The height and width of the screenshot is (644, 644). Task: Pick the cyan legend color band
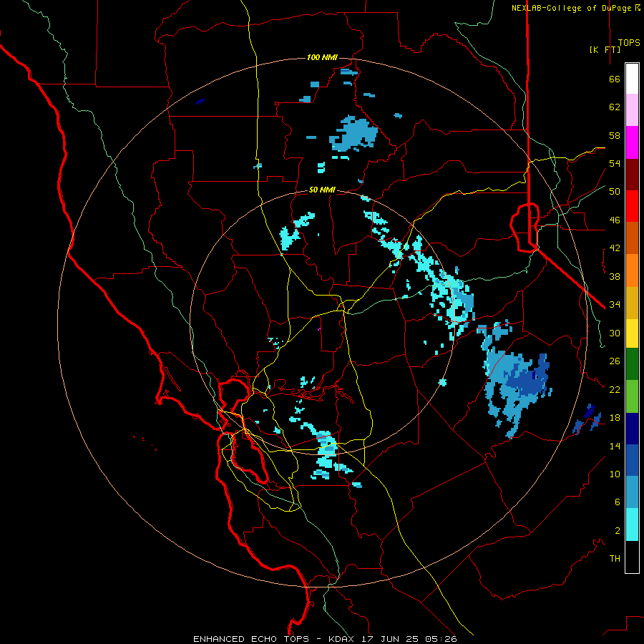(x=632, y=525)
